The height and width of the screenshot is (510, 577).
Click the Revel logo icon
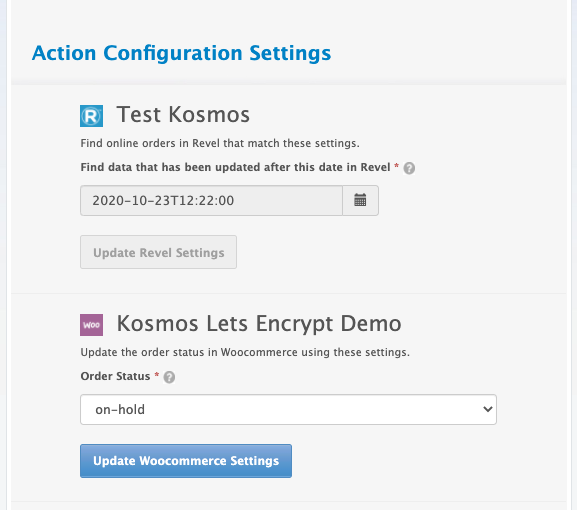click(x=91, y=116)
